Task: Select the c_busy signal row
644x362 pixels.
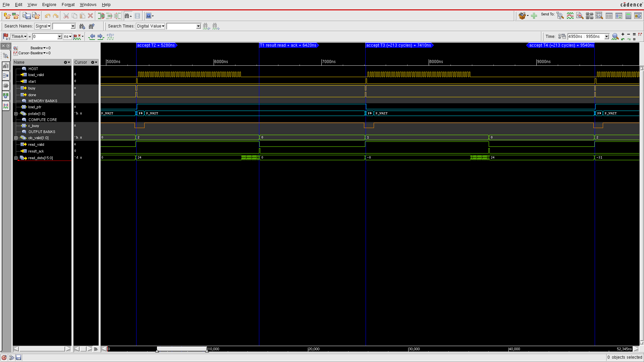Action: coord(42,126)
